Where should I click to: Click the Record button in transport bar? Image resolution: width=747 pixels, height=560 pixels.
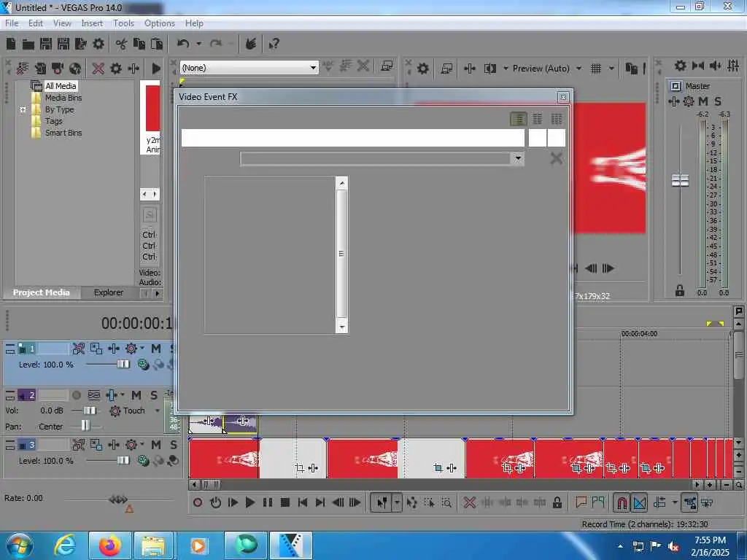pyautogui.click(x=198, y=502)
